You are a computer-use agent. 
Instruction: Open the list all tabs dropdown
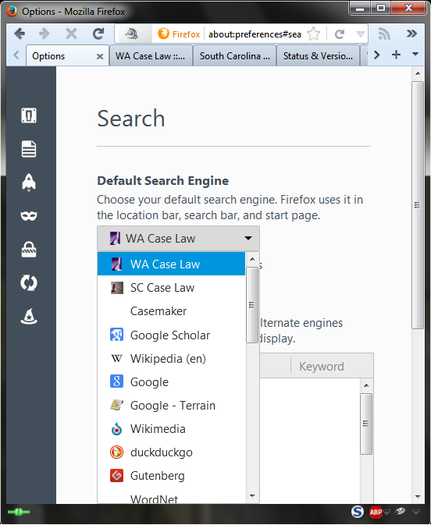tap(415, 54)
